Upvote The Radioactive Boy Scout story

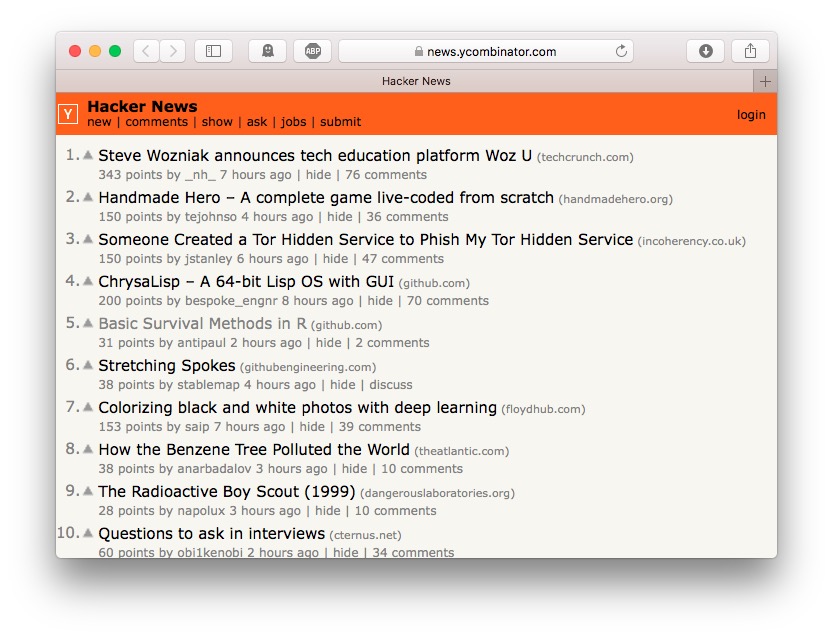pos(88,491)
